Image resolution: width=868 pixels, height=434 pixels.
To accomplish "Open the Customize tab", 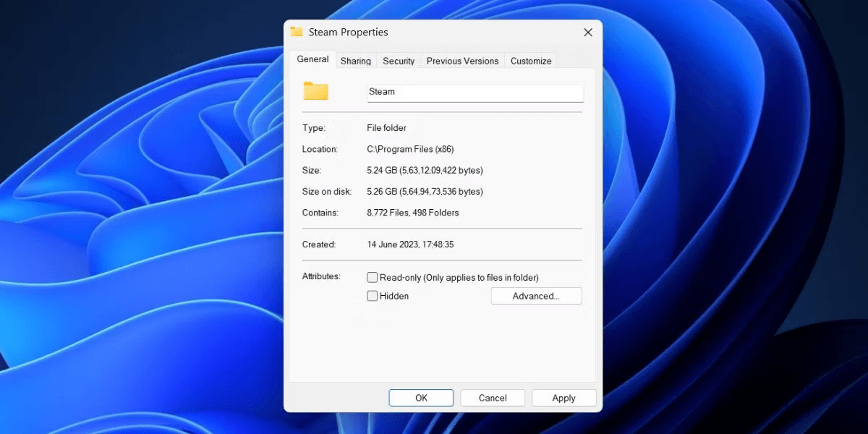I will (530, 61).
